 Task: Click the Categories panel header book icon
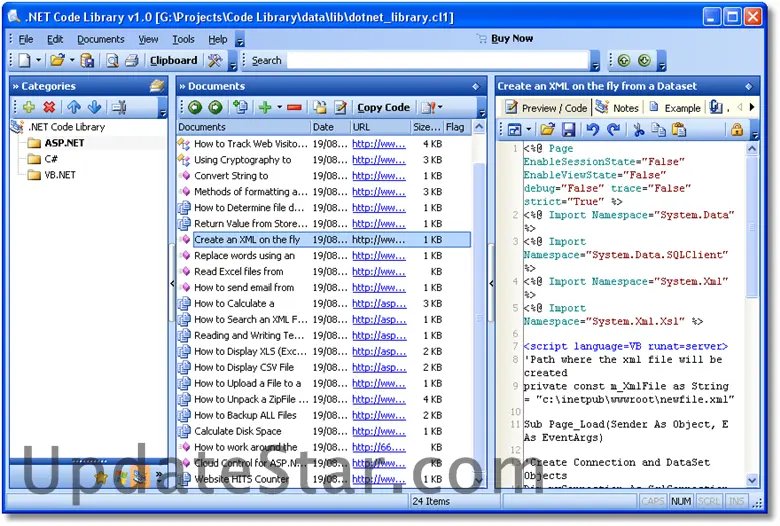[x=157, y=86]
